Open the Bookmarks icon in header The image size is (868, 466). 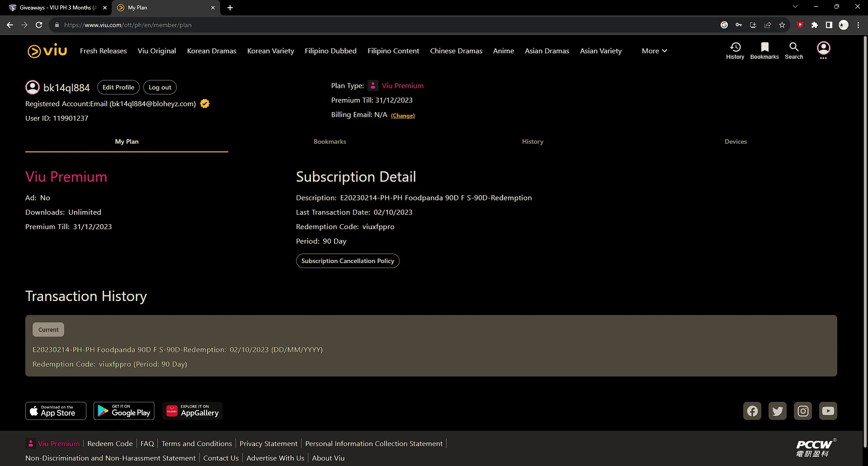tap(764, 51)
